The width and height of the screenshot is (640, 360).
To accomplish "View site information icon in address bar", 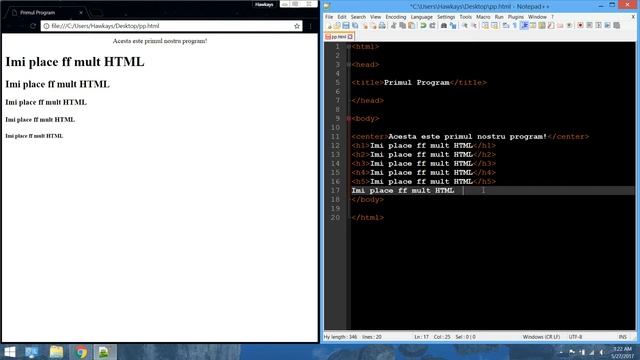I will pos(46,26).
